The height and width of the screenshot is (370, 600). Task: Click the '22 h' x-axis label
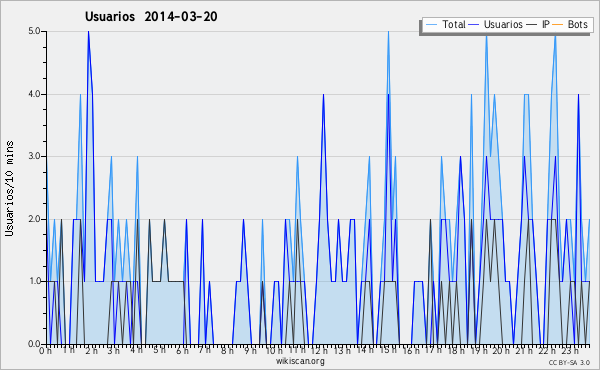(546, 351)
